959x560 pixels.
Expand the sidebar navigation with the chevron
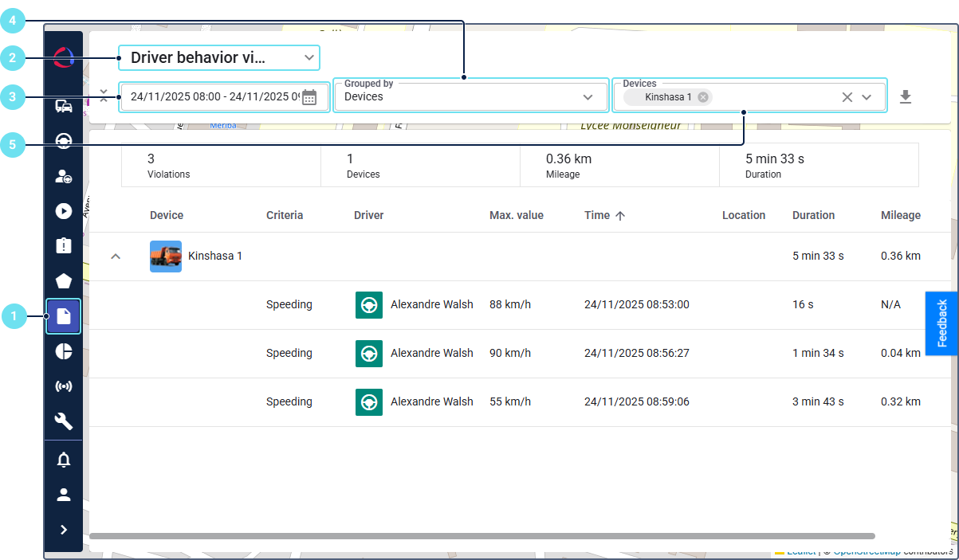[64, 530]
